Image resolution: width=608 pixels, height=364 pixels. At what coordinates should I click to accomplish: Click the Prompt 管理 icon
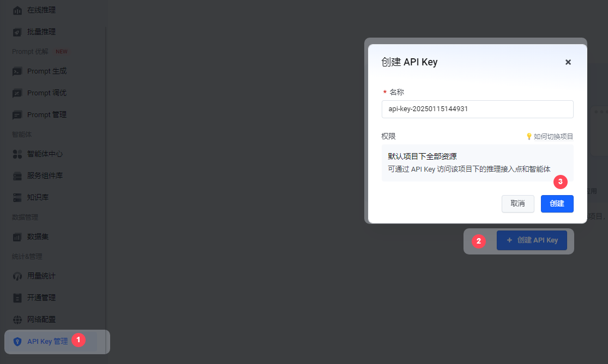17,115
